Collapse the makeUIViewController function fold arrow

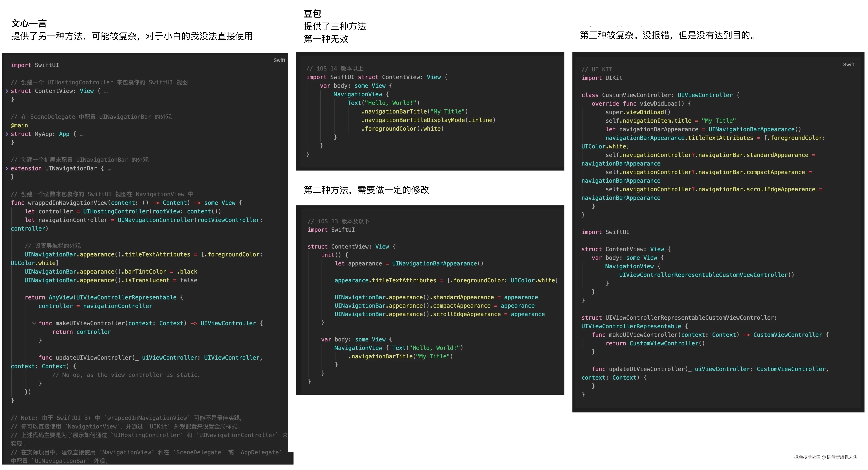tap(34, 323)
